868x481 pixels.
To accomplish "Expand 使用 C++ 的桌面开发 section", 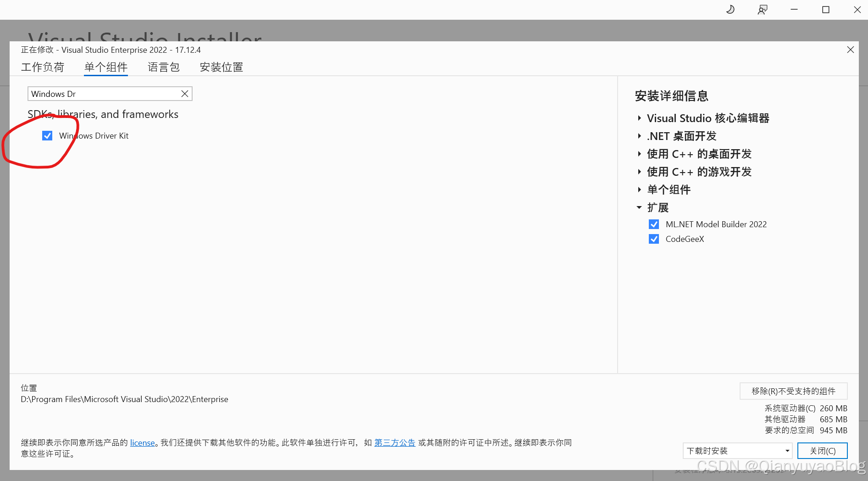I will (639, 154).
